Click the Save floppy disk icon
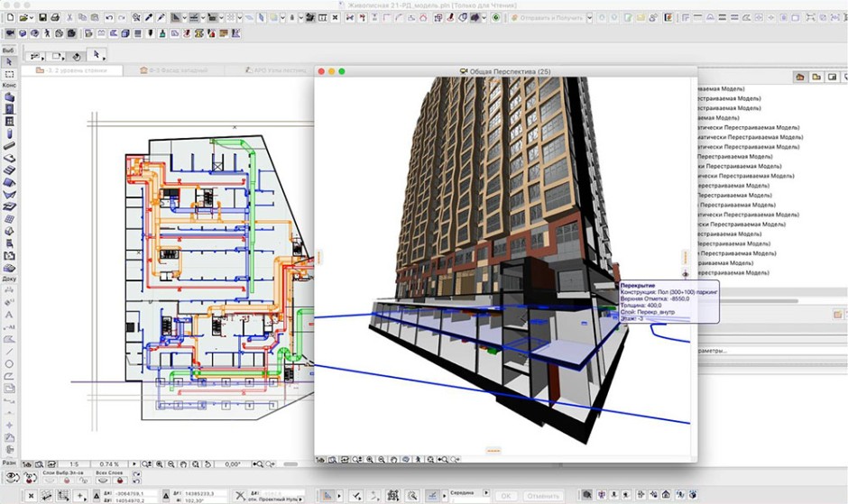The height and width of the screenshot is (504, 848). click(42, 17)
